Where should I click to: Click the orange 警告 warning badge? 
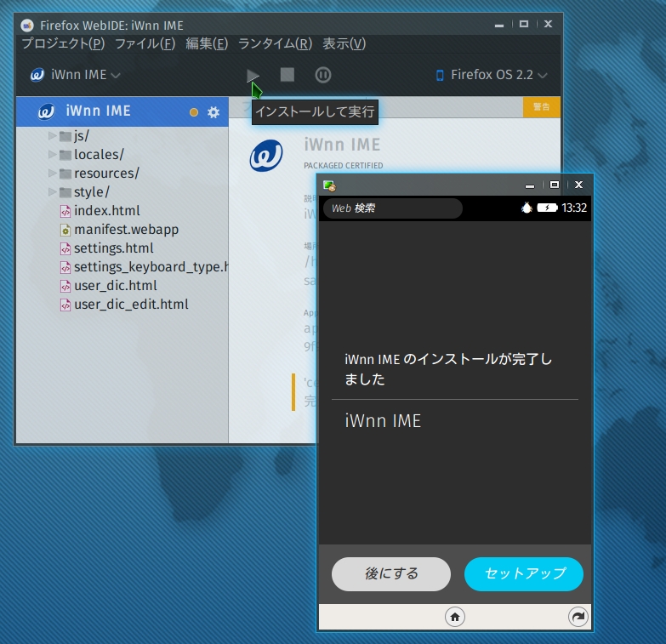click(542, 107)
